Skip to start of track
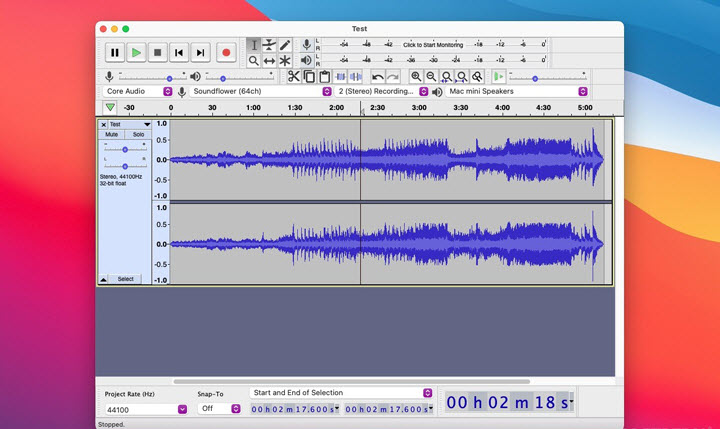This screenshot has width=720, height=429. [179, 52]
